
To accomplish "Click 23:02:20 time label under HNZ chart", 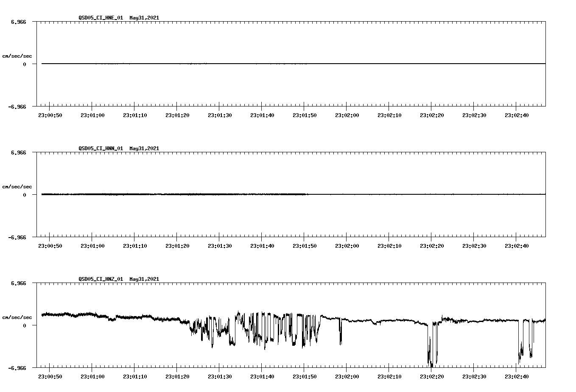I will pyautogui.click(x=432, y=377).
